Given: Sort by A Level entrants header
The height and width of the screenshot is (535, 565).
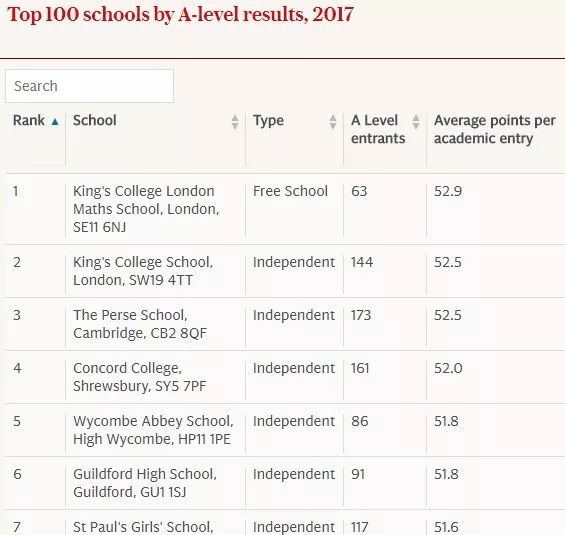Looking at the screenshot, I should (378, 129).
